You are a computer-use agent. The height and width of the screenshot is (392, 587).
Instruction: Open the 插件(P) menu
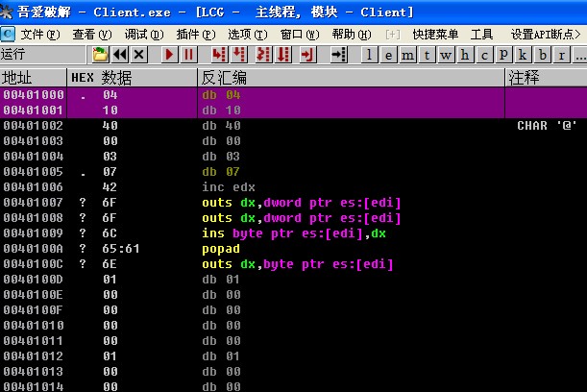tap(196, 35)
